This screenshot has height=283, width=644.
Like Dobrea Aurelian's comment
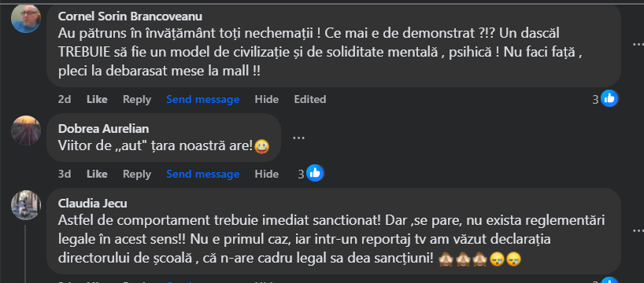tap(97, 174)
